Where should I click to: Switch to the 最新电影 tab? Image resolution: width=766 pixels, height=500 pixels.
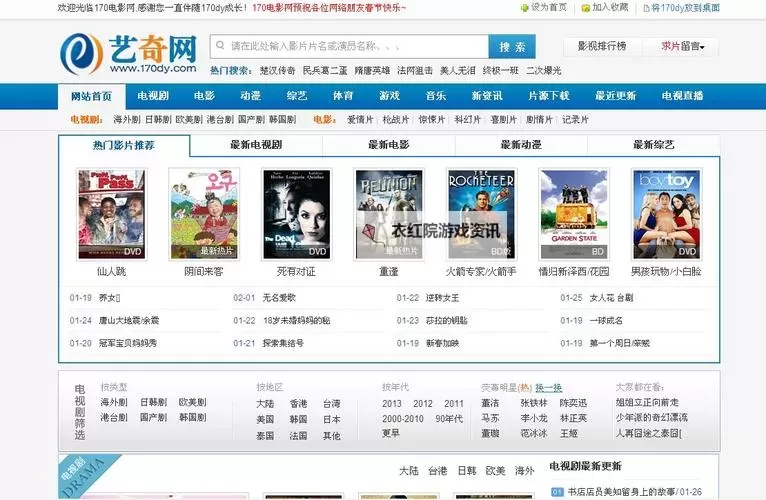click(x=388, y=145)
